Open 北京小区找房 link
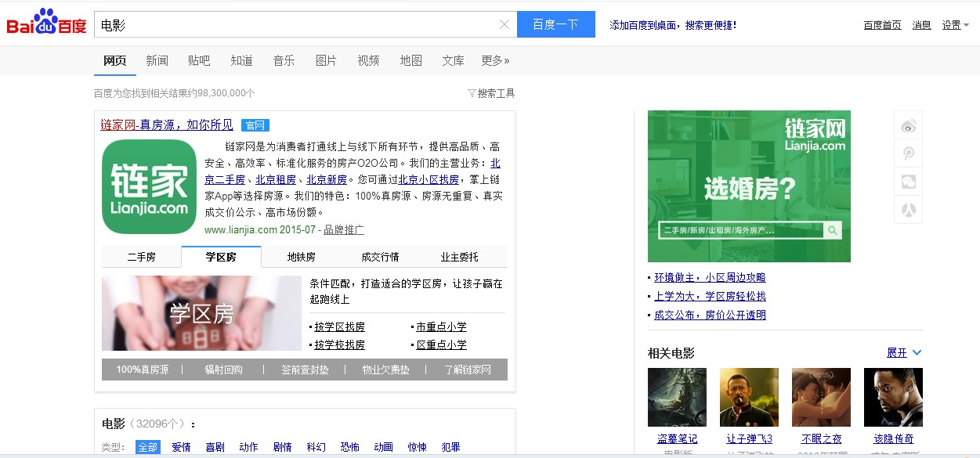Viewport: 980px width, 458px height. click(429, 179)
